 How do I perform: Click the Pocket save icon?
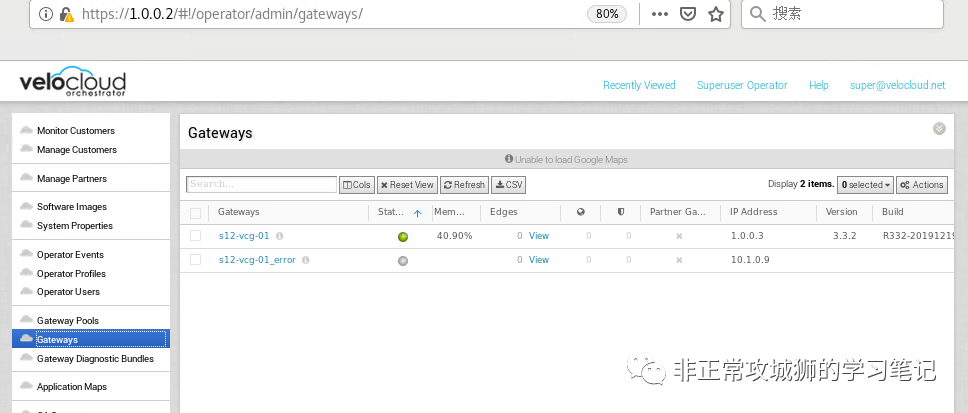(x=688, y=14)
